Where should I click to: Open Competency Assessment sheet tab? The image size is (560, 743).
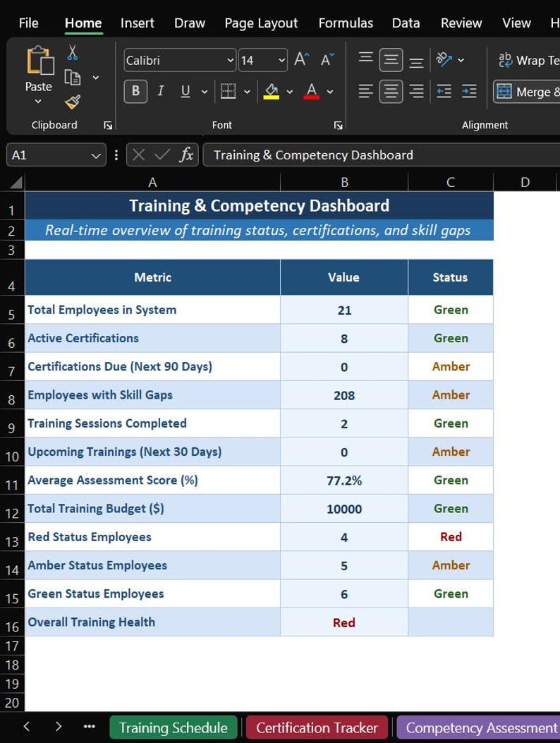point(478,727)
